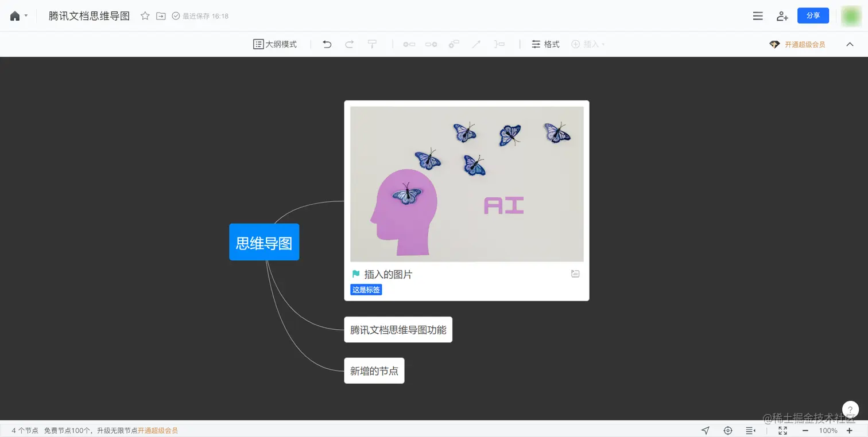Click 开通超级会员 in the toolbar
868x437 pixels.
[x=805, y=44]
